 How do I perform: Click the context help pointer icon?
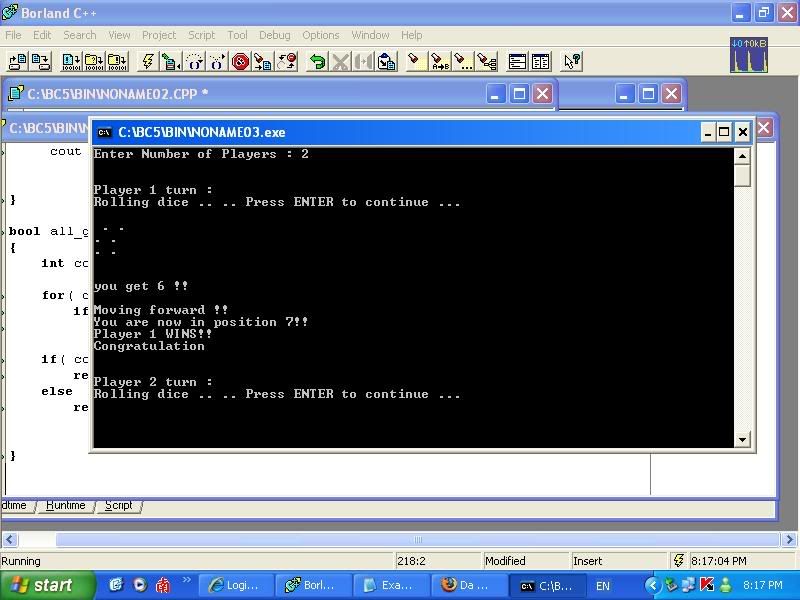point(571,62)
